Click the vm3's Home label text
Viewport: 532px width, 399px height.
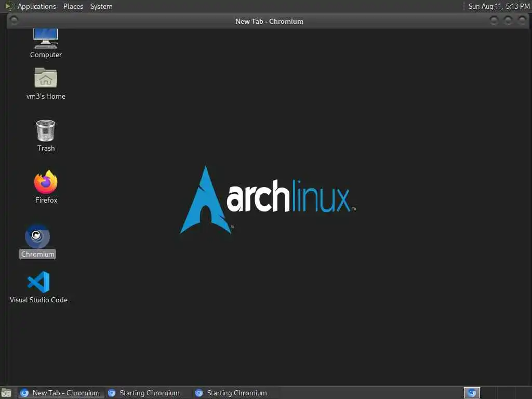[x=46, y=96]
